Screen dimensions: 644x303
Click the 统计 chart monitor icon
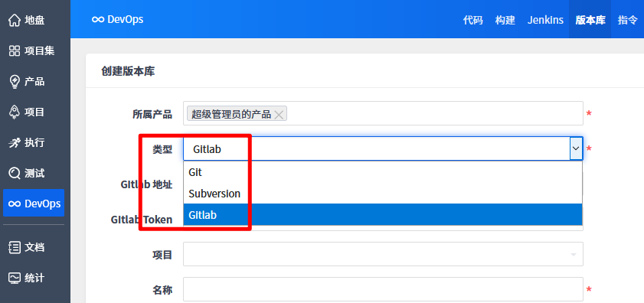tap(15, 278)
